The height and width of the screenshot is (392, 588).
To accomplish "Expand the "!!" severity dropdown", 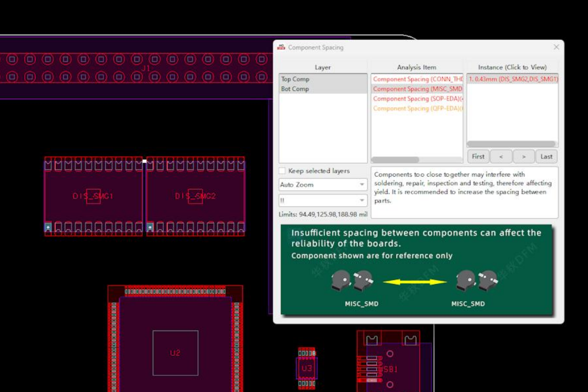I will click(x=322, y=201).
